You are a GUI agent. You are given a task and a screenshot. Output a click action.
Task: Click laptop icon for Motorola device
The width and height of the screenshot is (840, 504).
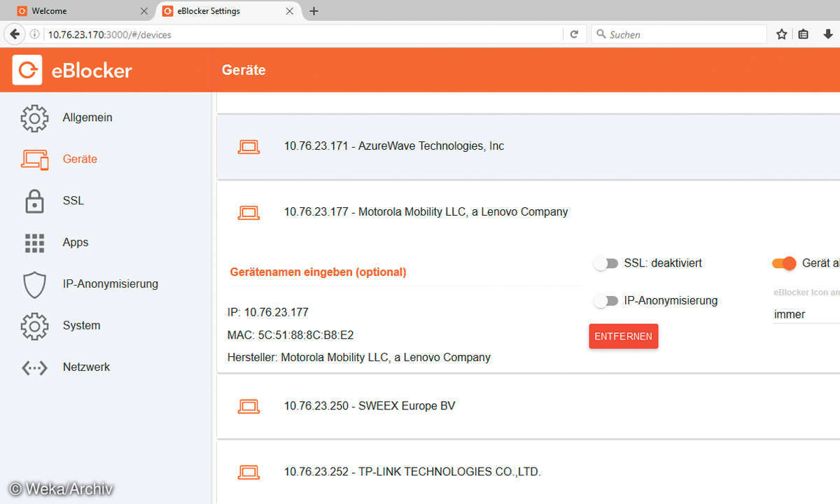pyautogui.click(x=248, y=212)
